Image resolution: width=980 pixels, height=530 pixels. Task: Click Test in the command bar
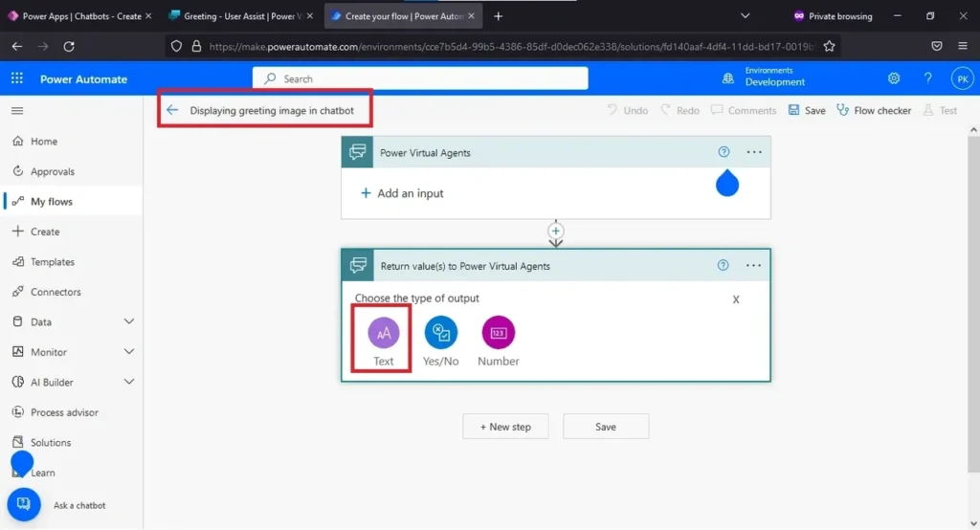(x=941, y=111)
